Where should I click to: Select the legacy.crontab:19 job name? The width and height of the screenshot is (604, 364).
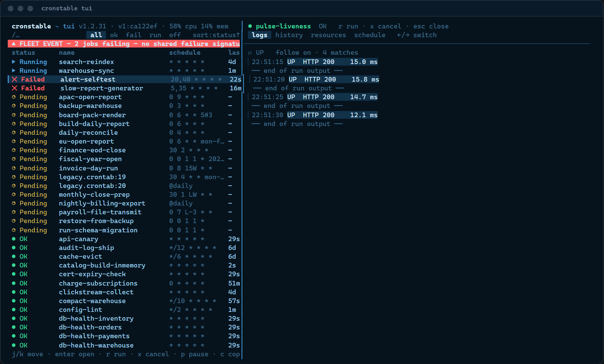(x=92, y=177)
